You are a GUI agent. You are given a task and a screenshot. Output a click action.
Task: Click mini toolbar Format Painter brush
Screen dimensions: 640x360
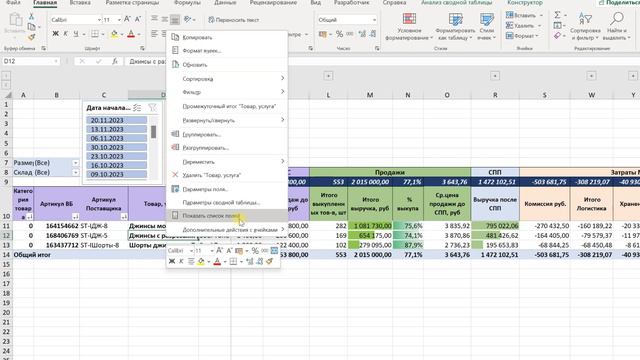click(x=269, y=261)
